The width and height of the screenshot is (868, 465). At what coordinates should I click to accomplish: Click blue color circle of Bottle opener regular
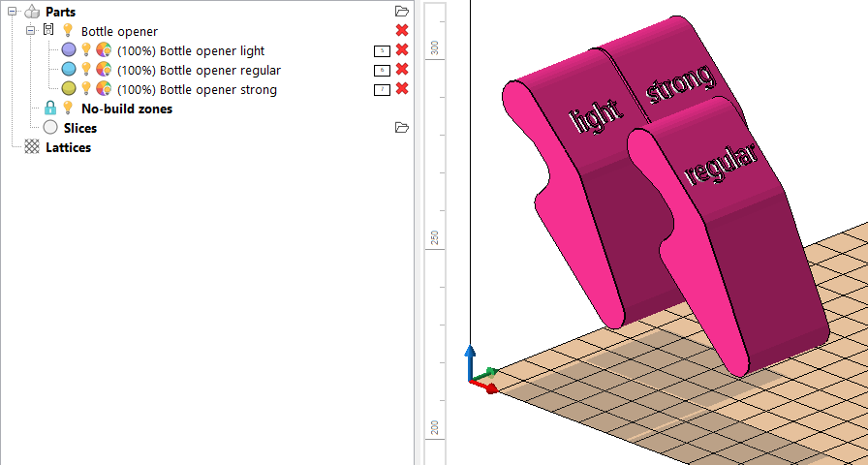pos(69,69)
